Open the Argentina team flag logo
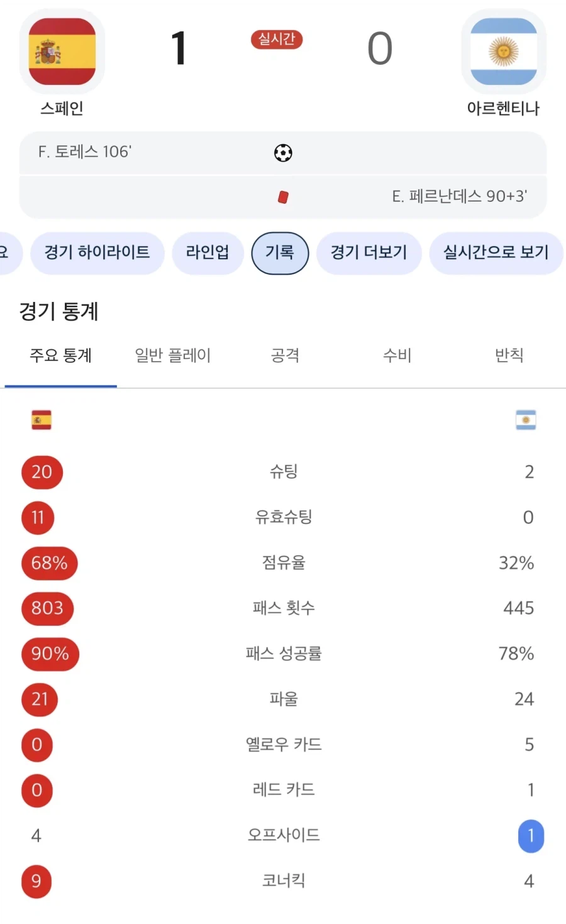Screen dimensions: 566x924 coord(503,52)
